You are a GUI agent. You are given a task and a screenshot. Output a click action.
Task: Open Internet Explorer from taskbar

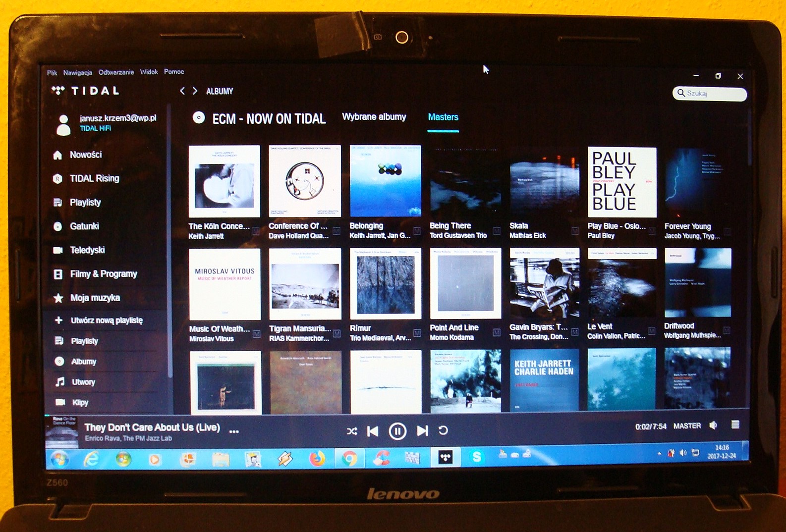point(91,460)
